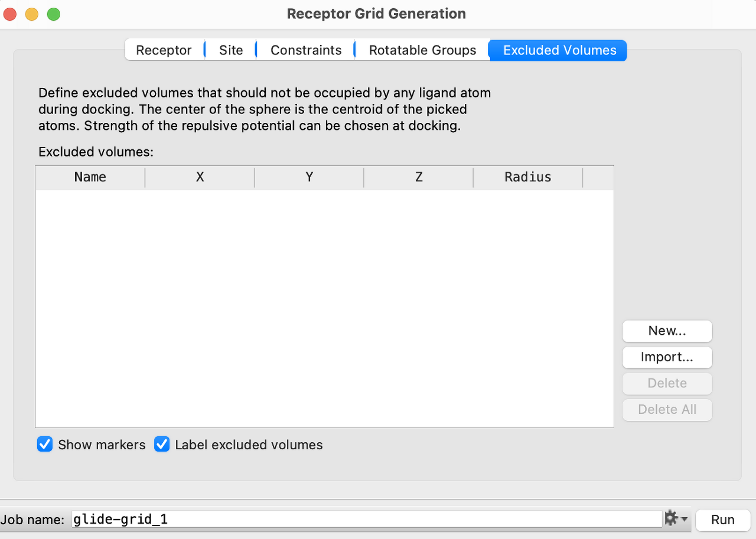Minimize the window with yellow button

pyautogui.click(x=32, y=14)
